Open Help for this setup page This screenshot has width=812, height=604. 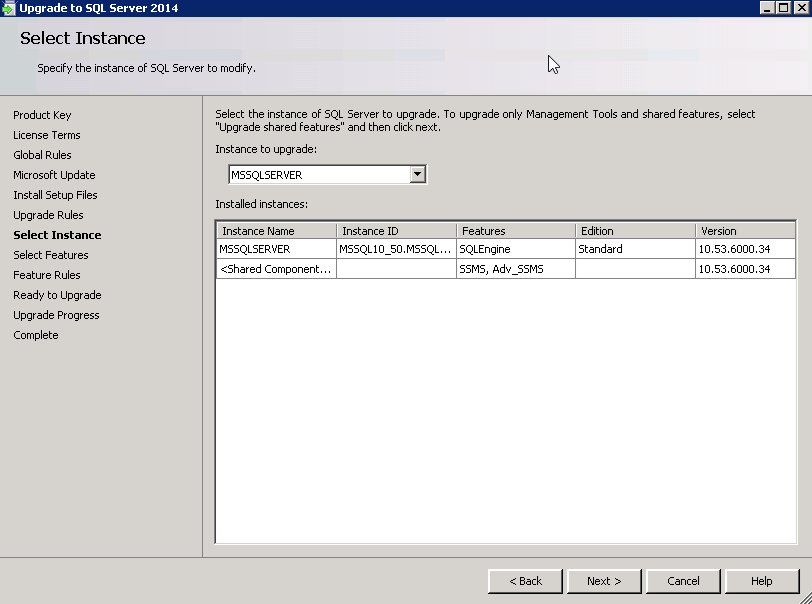click(x=762, y=581)
